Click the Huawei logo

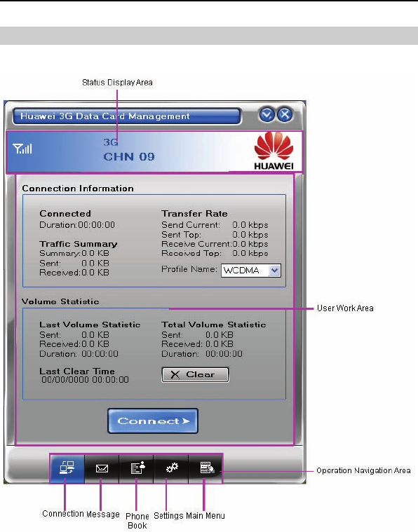tap(274, 151)
